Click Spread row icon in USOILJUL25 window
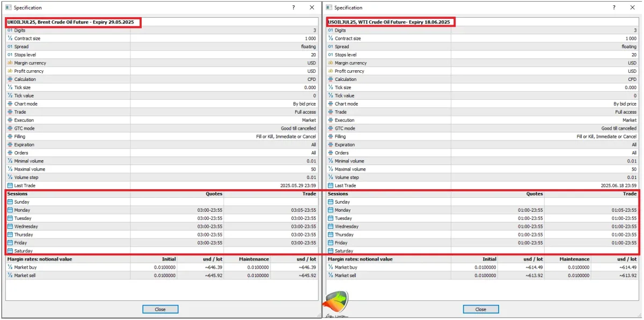This screenshot has width=644, height=320. pyautogui.click(x=331, y=47)
